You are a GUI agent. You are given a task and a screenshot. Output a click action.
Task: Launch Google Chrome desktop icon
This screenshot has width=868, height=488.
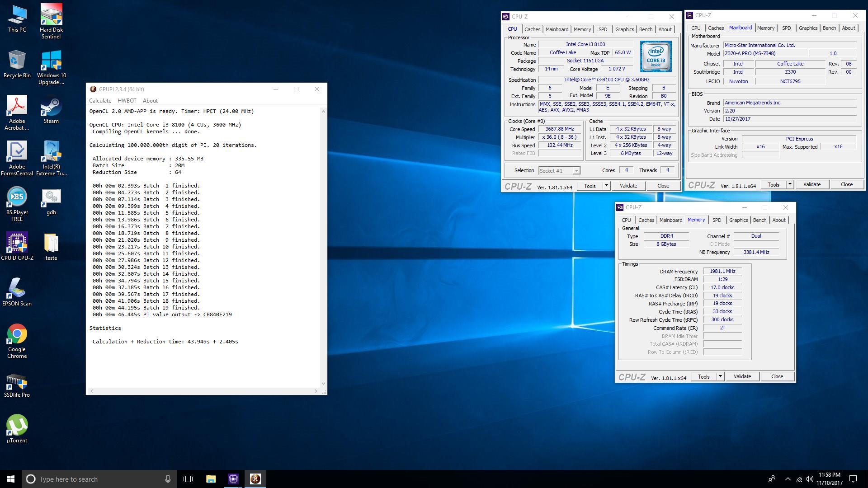[17, 341]
